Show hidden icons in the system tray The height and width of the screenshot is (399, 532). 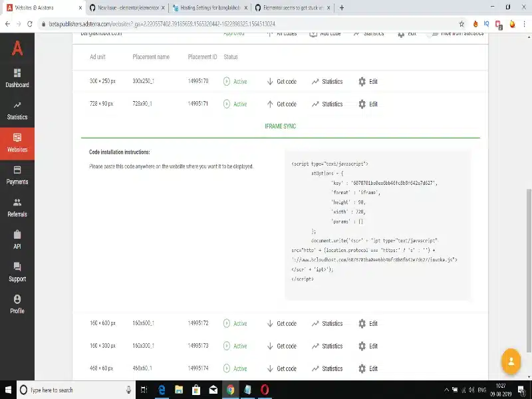[446, 390]
